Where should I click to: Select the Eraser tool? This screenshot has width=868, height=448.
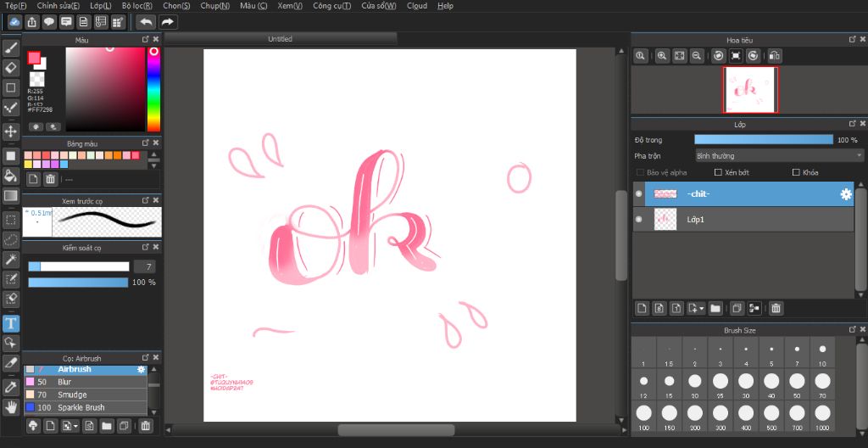(x=10, y=68)
